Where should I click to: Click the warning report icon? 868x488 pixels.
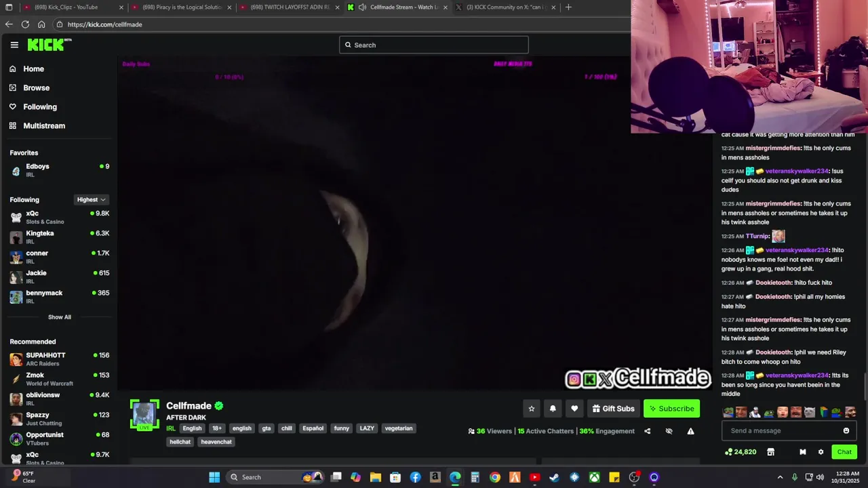(690, 431)
